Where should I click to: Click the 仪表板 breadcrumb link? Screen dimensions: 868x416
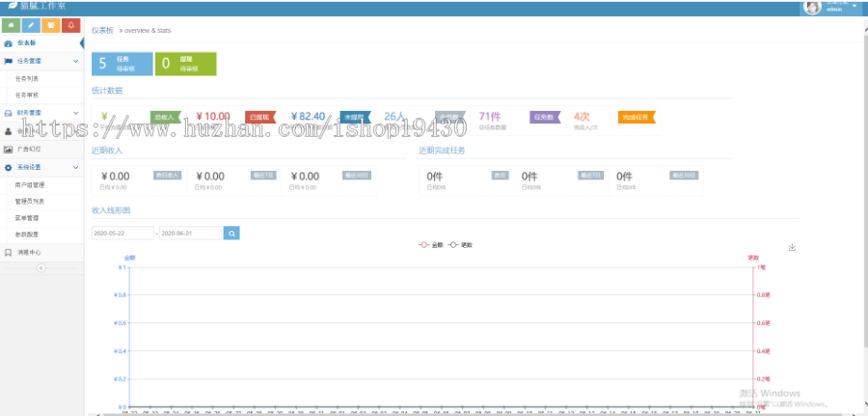coord(102,31)
